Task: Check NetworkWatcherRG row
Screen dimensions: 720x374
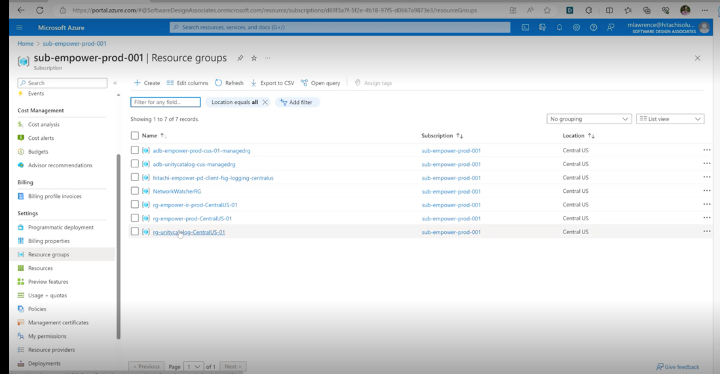Action: pos(135,191)
